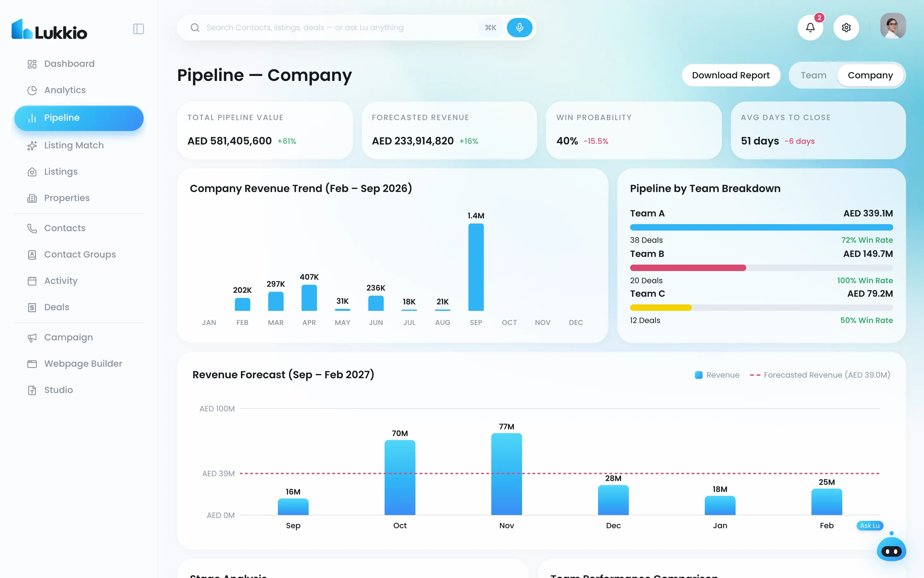Go to Listing Match page
The height and width of the screenshot is (578, 924).
pyautogui.click(x=79, y=146)
